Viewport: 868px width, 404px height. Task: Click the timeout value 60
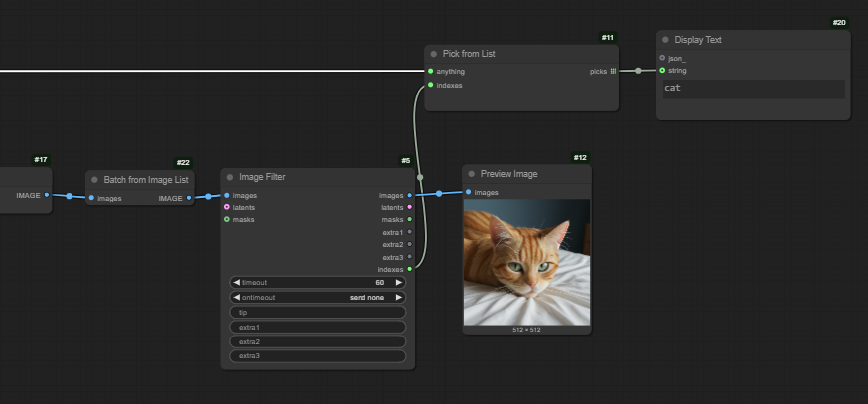click(x=379, y=282)
